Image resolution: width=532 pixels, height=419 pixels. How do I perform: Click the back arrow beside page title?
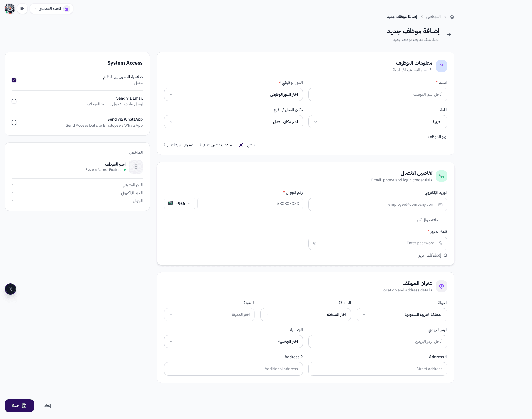pyautogui.click(x=449, y=34)
